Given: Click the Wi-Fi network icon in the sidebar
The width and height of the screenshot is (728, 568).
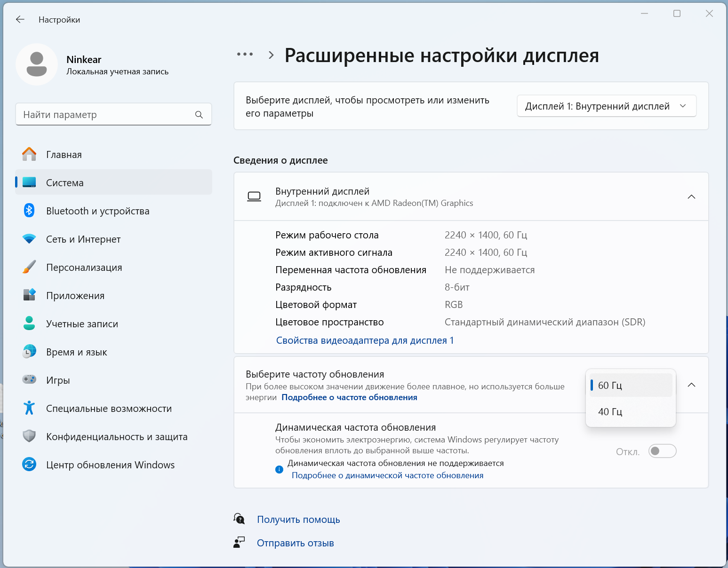Looking at the screenshot, I should point(29,239).
